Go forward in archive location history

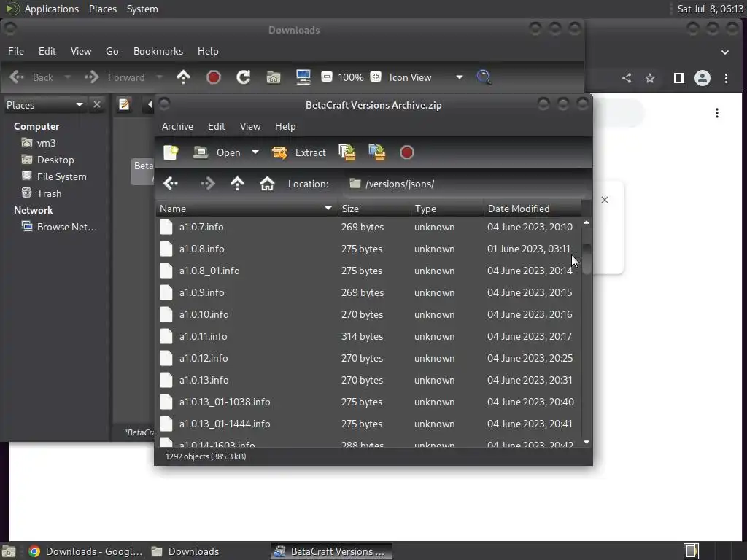[x=208, y=184]
